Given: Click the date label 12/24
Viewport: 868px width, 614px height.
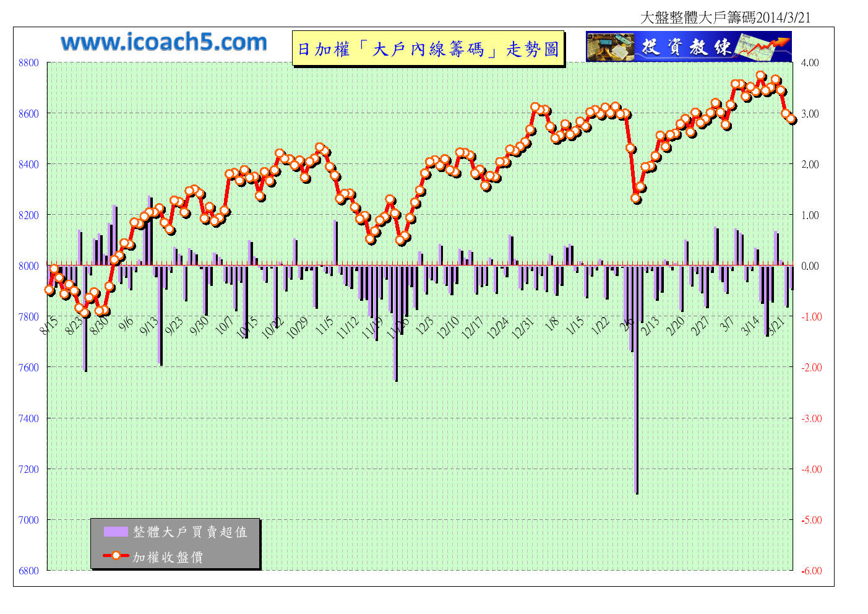Looking at the screenshot, I should 499,327.
